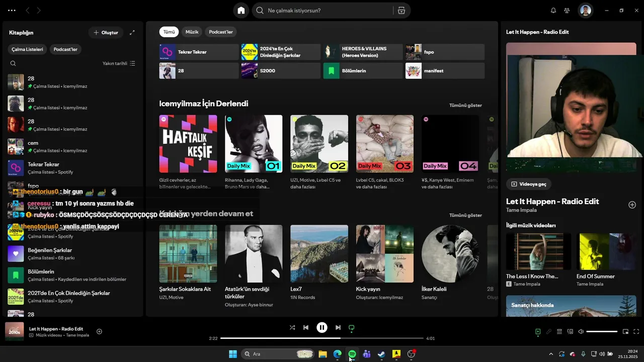
Task: Open the mini player
Action: [x=626, y=331]
